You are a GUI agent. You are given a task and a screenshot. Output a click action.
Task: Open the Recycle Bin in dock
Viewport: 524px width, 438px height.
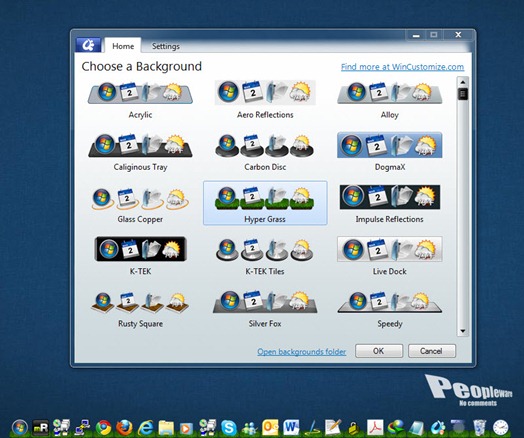click(x=480, y=428)
